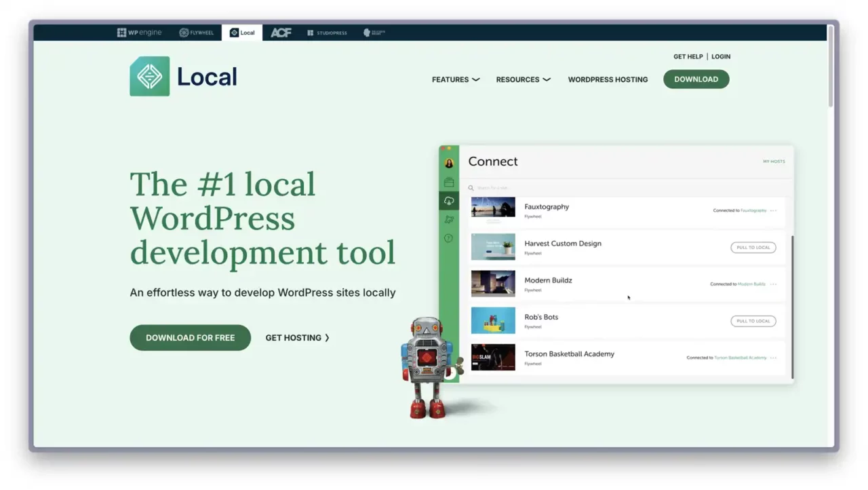Select the Fauxtography site name
Viewport: 868px width, 490px height.
click(547, 207)
